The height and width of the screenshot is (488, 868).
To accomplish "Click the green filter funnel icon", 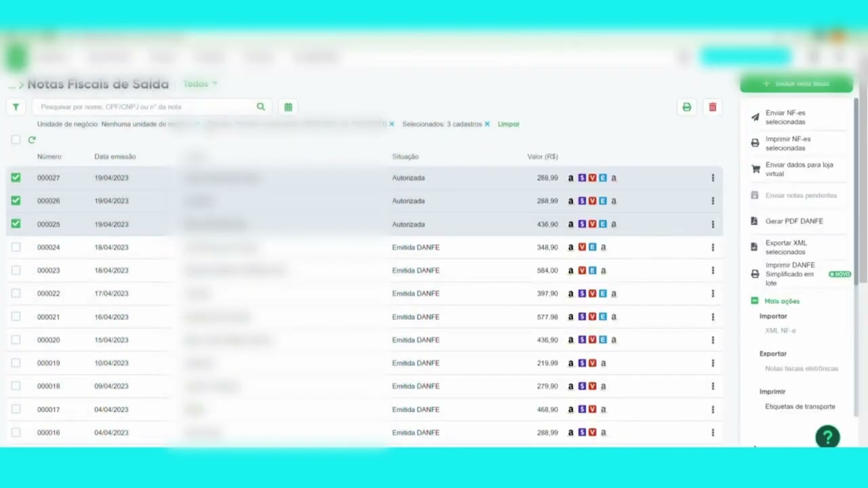I will tap(16, 107).
